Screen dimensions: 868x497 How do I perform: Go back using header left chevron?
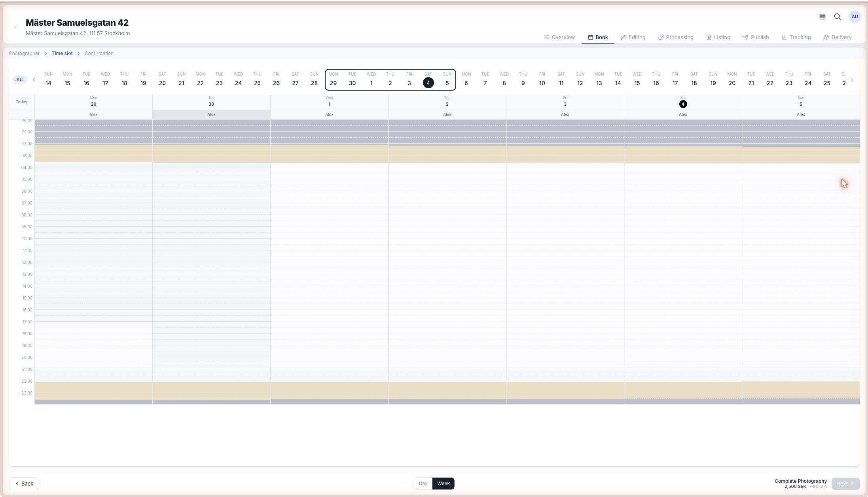click(15, 27)
